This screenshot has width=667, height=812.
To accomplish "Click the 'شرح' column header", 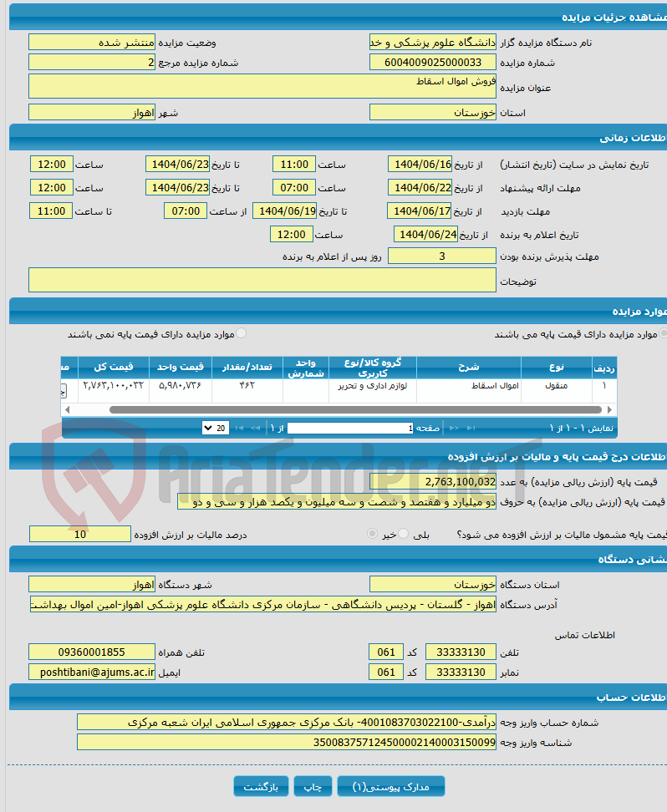I will [x=469, y=368].
